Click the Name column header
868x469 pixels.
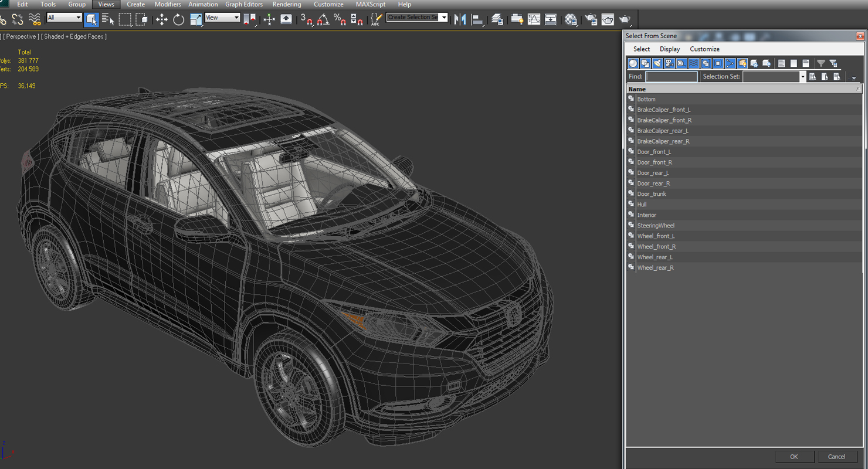[x=744, y=89]
